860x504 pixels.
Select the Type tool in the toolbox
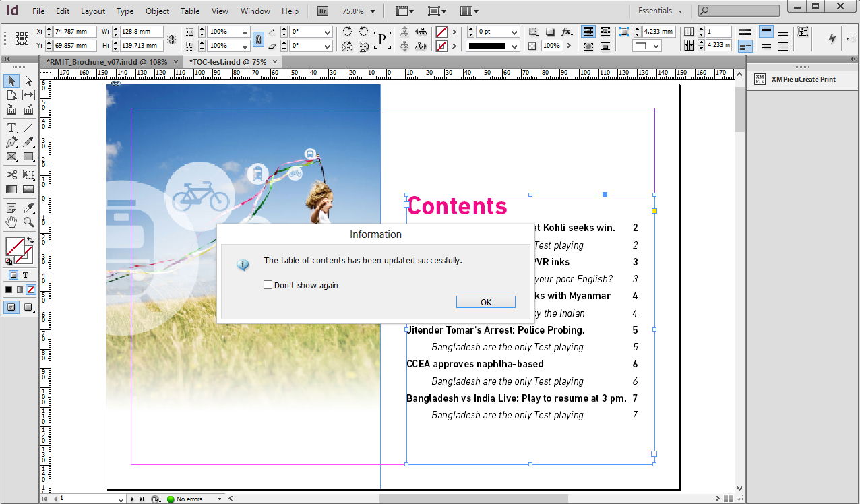click(11, 128)
